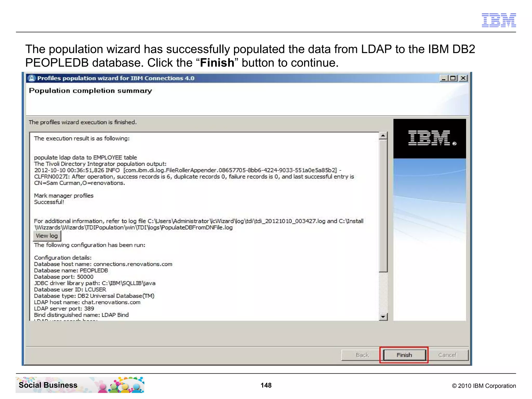Close the population wizard window
532x399 pixels.
coord(463,78)
